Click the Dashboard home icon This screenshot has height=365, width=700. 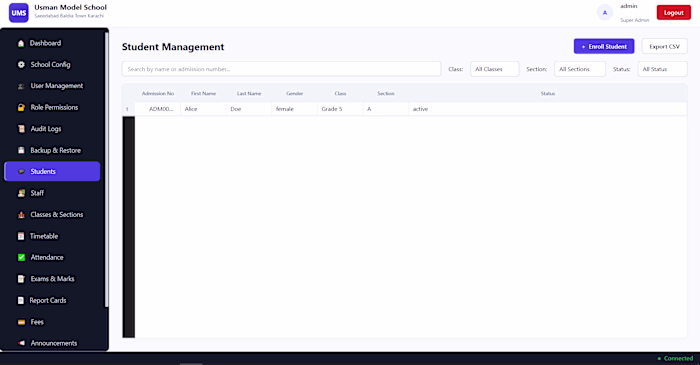click(x=21, y=43)
